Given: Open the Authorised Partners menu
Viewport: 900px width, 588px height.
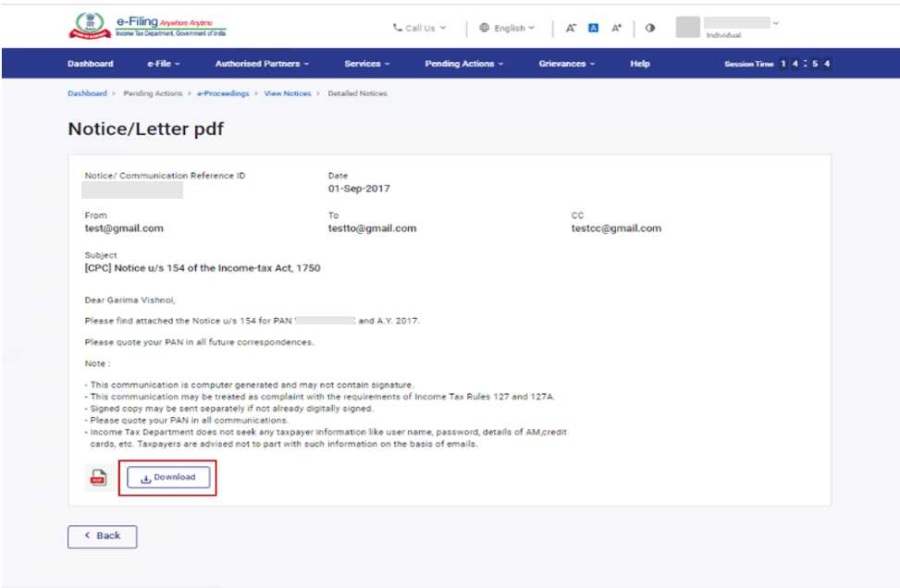Looking at the screenshot, I should (x=262, y=64).
